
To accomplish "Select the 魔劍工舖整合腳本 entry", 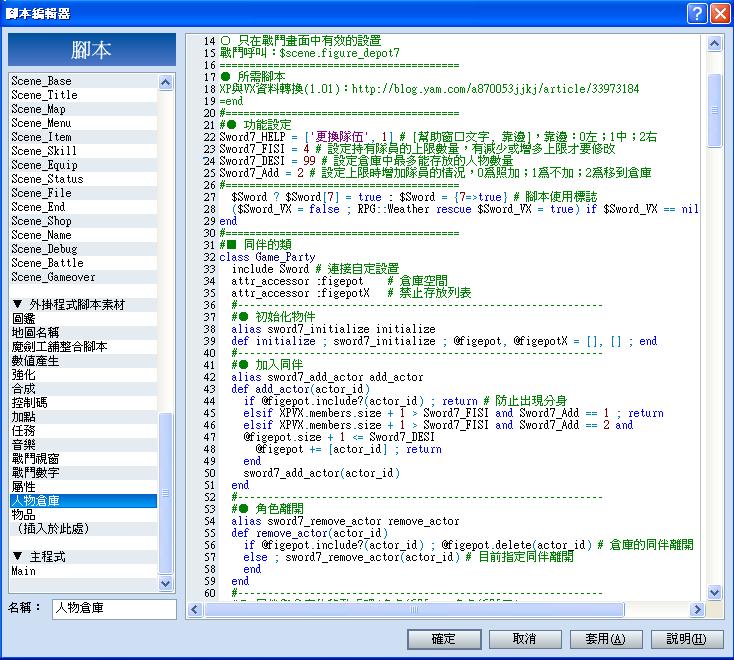I will coord(83,347).
